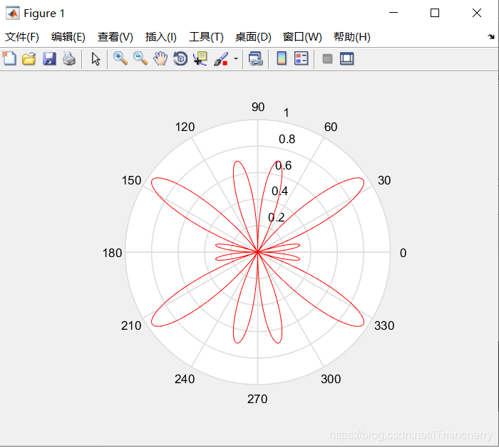The image size is (499, 448).
Task: Open the 桌面(D) menu
Action: tap(253, 37)
